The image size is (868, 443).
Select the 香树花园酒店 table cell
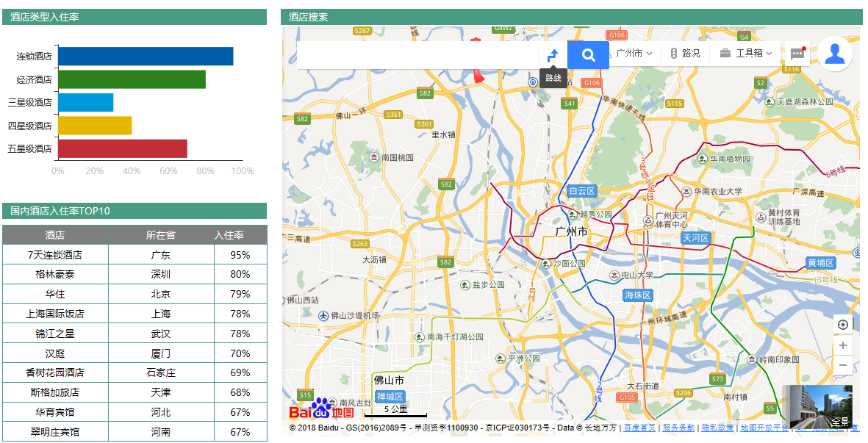[55, 373]
